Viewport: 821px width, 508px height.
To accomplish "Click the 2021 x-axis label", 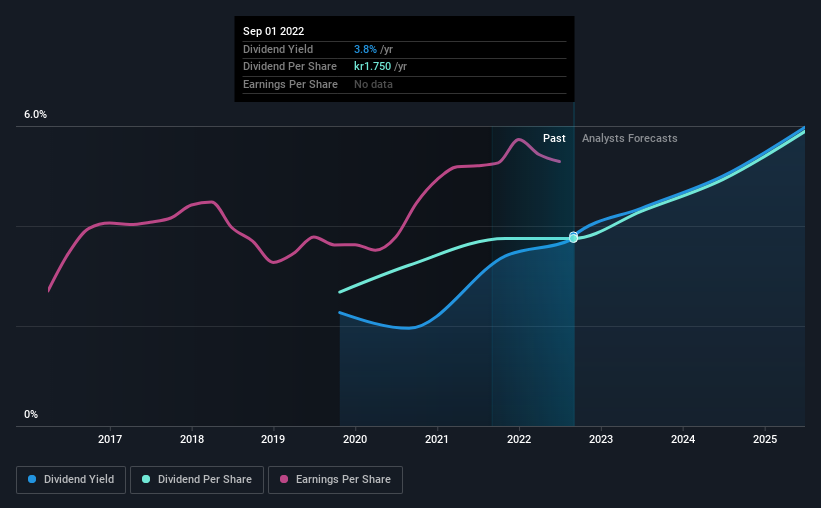I will (x=437, y=439).
